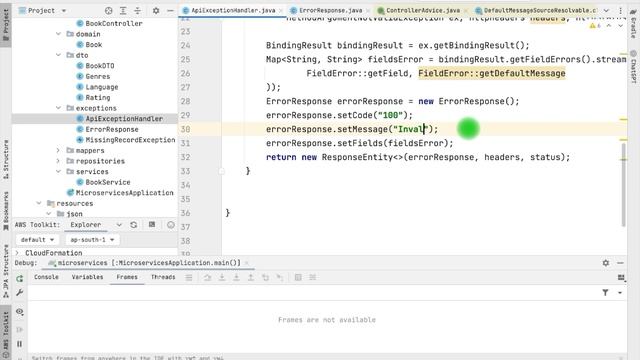Open the Threads debug tab

tap(163, 277)
